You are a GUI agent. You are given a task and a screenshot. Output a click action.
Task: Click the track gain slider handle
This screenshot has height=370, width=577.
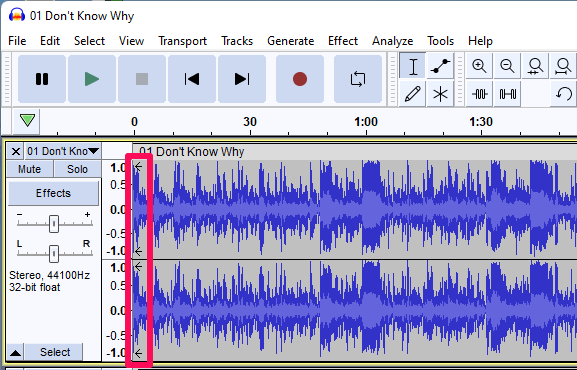point(54,223)
